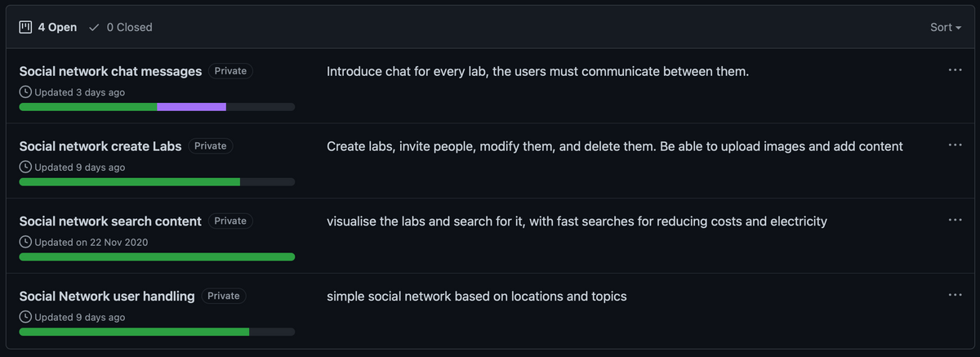This screenshot has height=357, width=980.
Task: Click the clock icon beside Updated on 22 Nov 2020
Action: pos(25,242)
